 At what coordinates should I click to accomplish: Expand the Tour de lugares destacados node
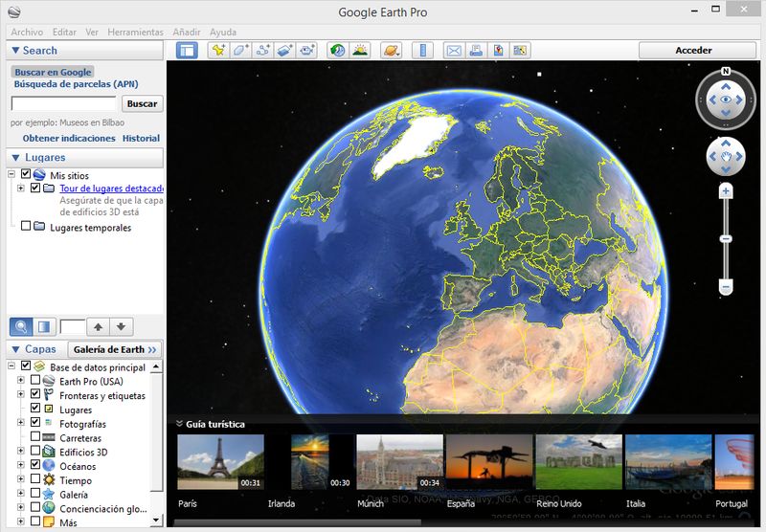[20, 188]
